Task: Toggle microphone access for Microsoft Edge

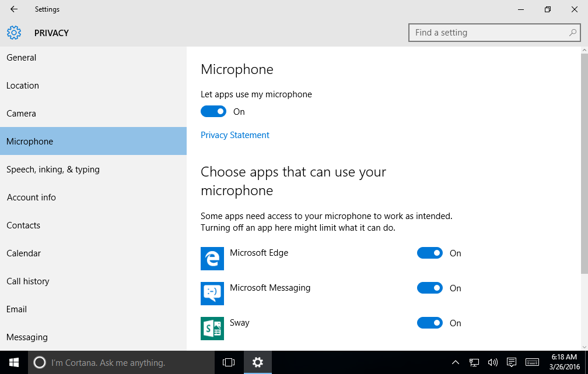Action: (x=430, y=253)
